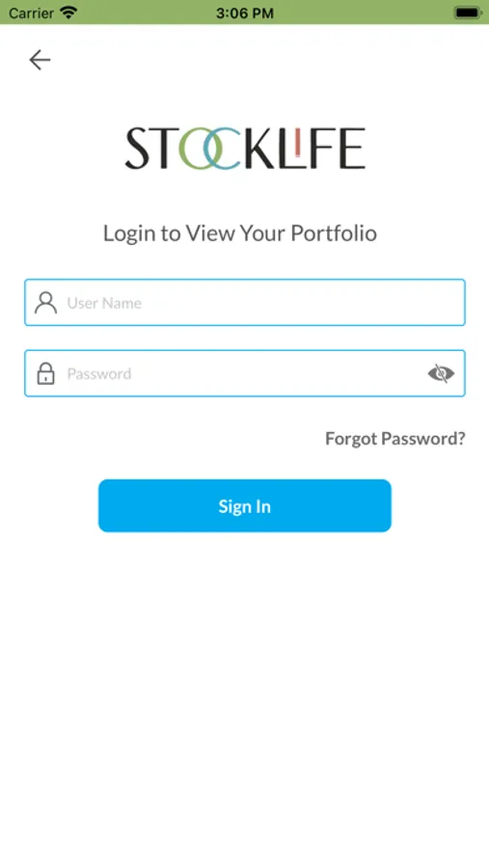Show password using crossed-eye icon

pyautogui.click(x=441, y=373)
